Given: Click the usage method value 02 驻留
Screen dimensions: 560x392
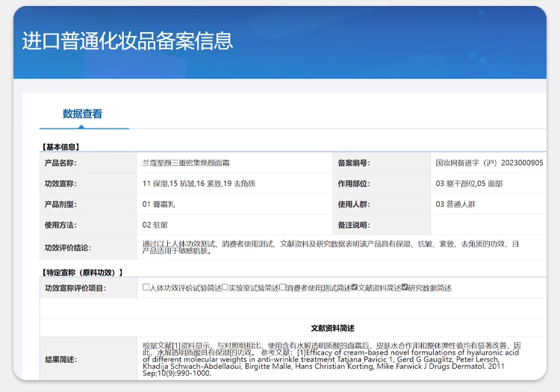Looking at the screenshot, I should point(155,225).
